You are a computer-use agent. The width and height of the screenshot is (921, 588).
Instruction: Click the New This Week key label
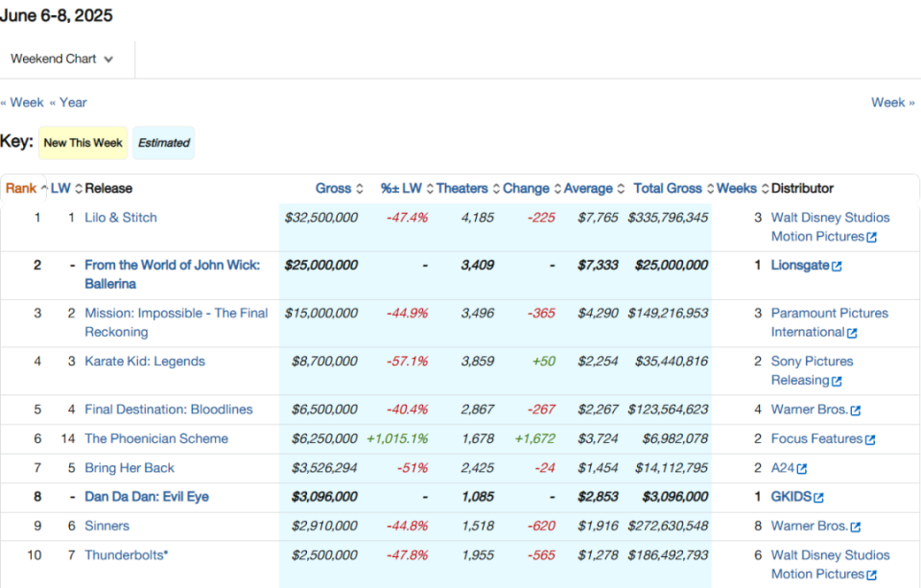pos(83,143)
